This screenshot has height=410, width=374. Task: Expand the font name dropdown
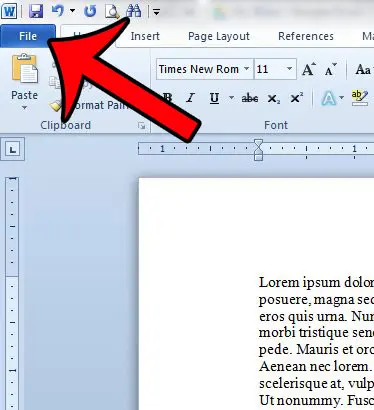[247, 69]
